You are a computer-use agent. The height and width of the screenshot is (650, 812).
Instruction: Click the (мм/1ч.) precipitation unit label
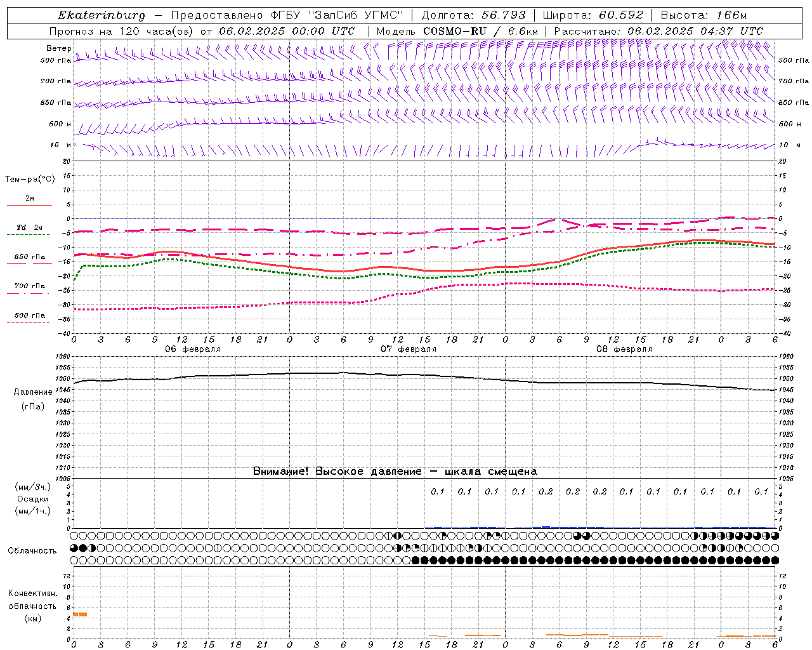(x=33, y=511)
